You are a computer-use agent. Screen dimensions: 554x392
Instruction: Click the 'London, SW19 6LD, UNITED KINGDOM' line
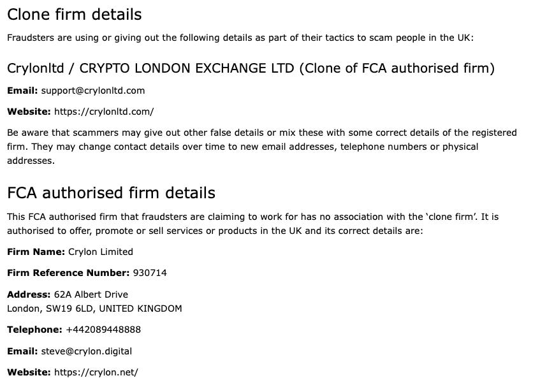click(x=95, y=309)
